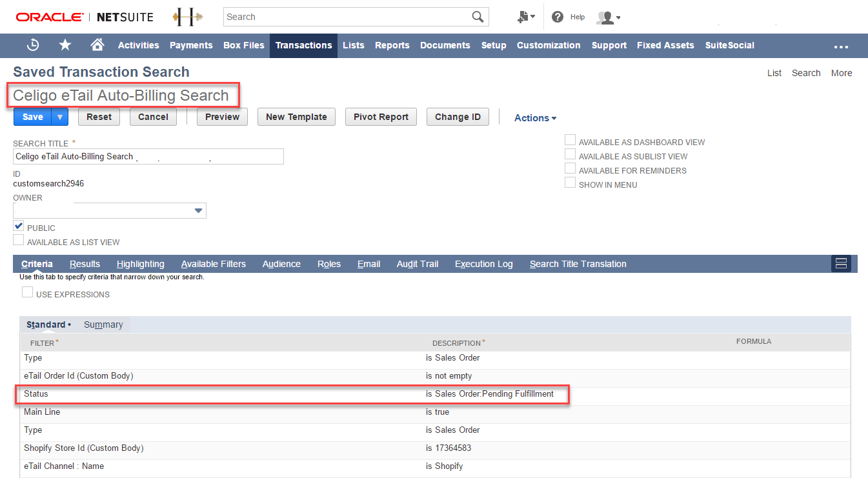Select the Standard criteria subtab
This screenshot has height=478, width=868.
pyautogui.click(x=46, y=324)
